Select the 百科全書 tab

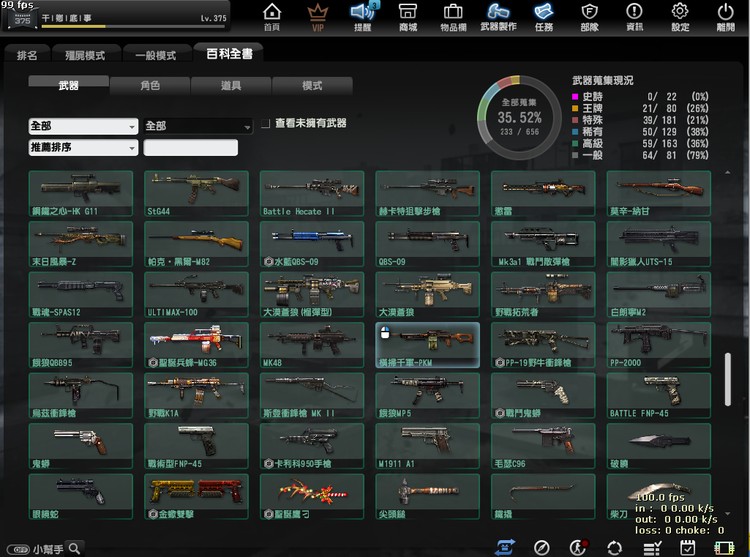(229, 53)
